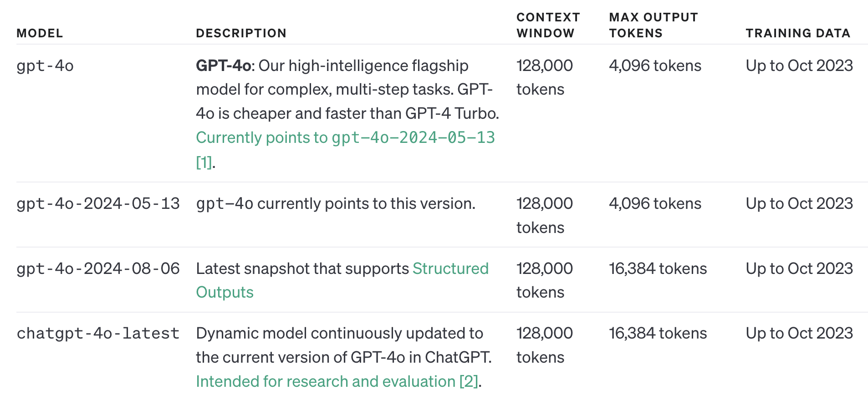Image resolution: width=868 pixels, height=405 pixels.
Task: Open the 'Currently points to gpt-4o-2024-05-13' link
Action: tap(345, 137)
